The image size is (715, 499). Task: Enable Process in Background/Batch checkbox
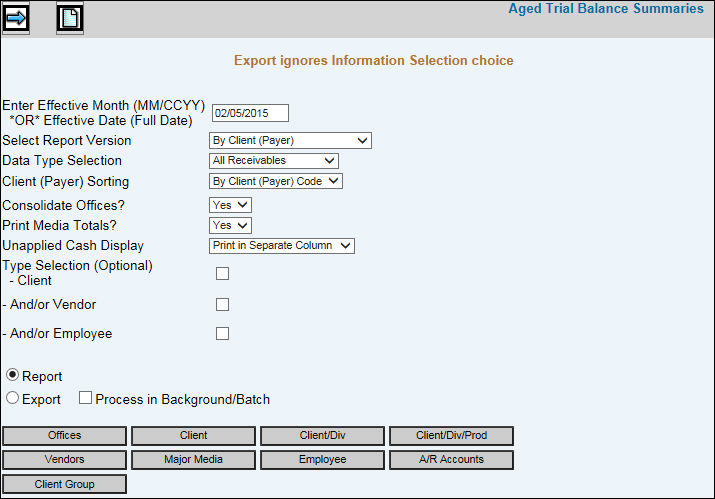(85, 398)
